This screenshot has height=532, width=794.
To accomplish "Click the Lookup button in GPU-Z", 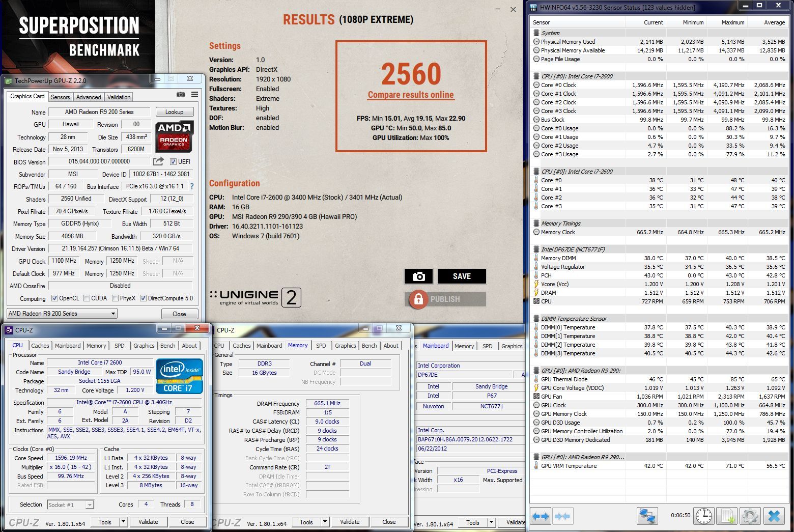I will click(174, 112).
